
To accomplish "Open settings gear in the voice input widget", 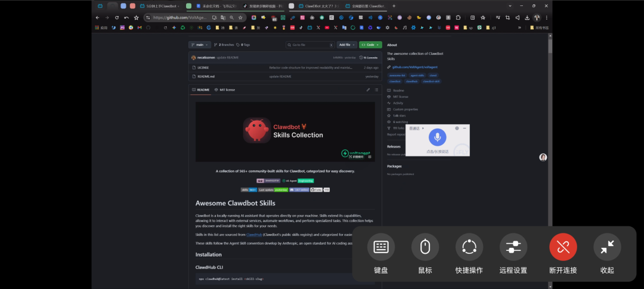I will pyautogui.click(x=457, y=128).
